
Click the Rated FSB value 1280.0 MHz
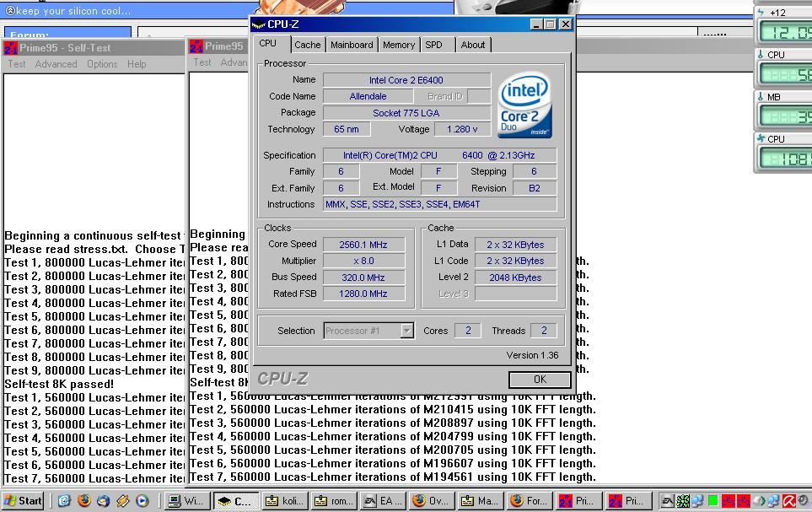363,294
